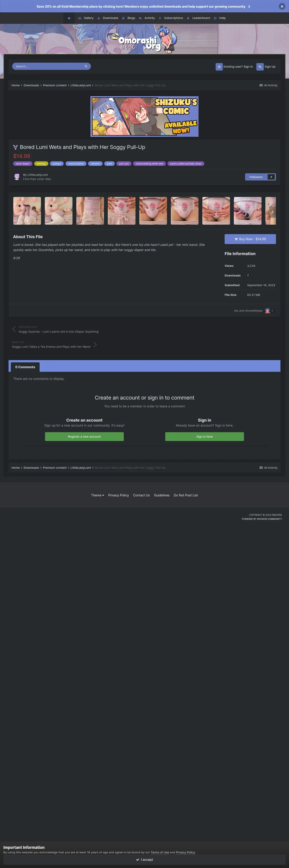
Task: Open Terms of Use in notice
Action: point(160,852)
